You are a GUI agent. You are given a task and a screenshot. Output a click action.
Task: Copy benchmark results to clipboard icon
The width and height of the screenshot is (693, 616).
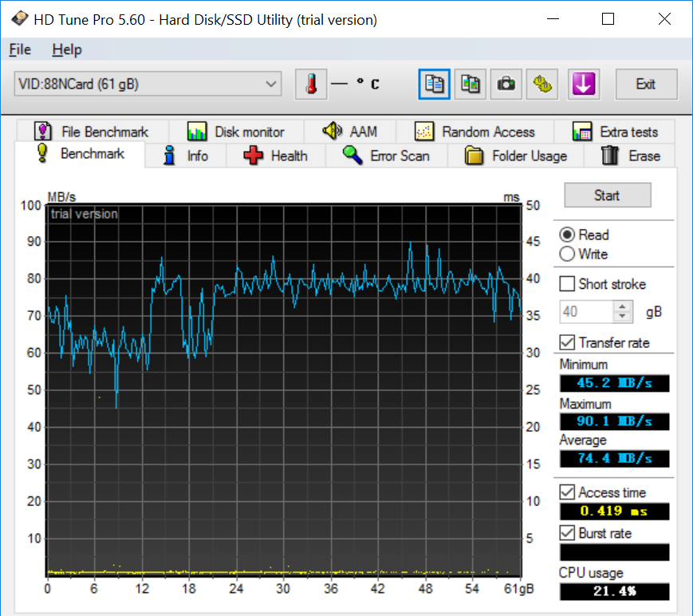click(x=435, y=85)
